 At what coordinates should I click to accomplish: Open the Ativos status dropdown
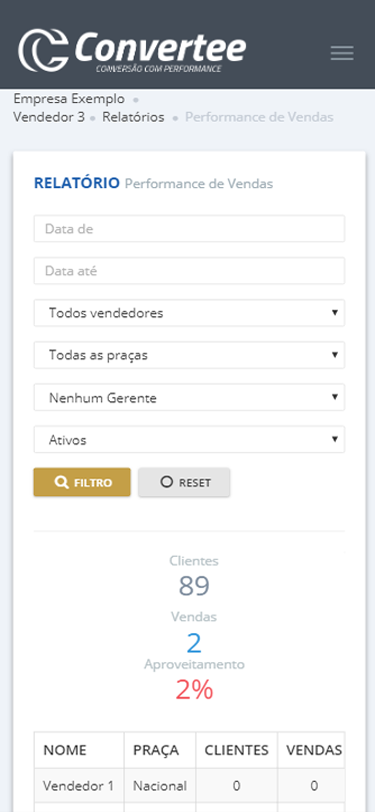pos(189,440)
